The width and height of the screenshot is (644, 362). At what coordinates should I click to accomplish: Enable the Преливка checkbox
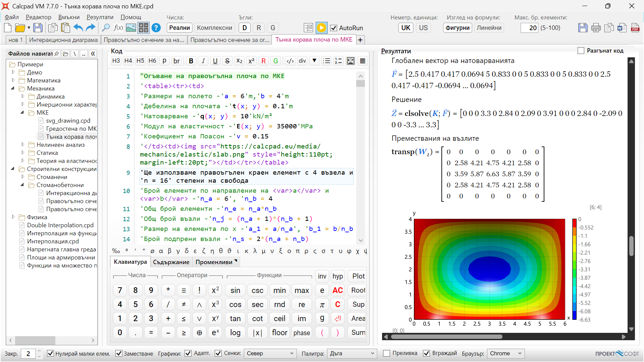(386, 353)
